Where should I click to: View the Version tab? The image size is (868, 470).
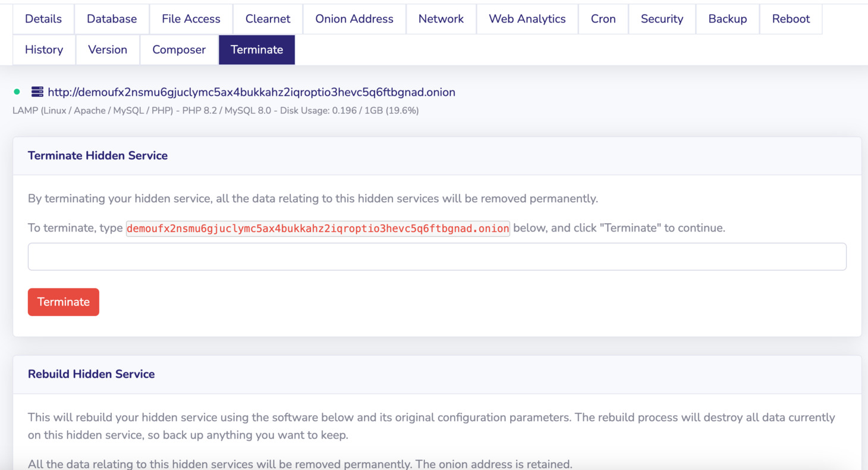108,49
